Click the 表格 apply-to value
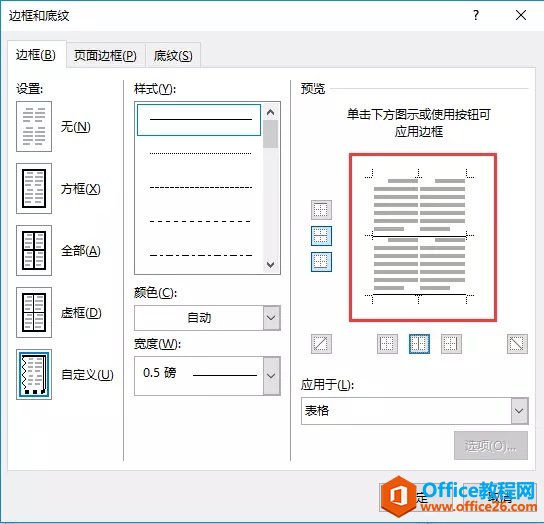Screen dimensions: 544x524 [317, 411]
